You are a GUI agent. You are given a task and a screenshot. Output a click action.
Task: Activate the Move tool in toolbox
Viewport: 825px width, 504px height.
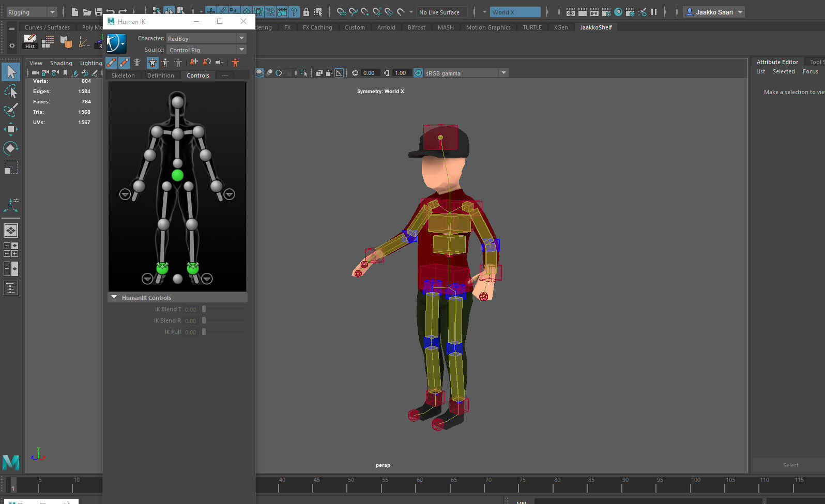[x=11, y=129]
